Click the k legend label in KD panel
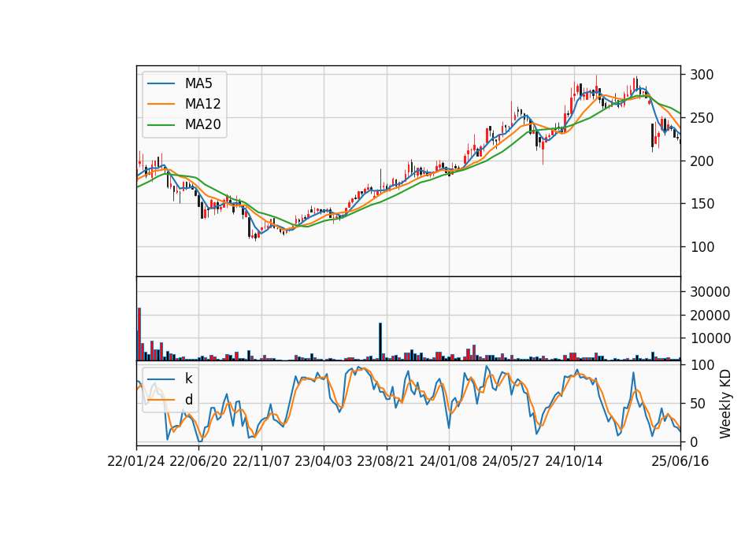The height and width of the screenshot is (543, 756). (x=188, y=379)
